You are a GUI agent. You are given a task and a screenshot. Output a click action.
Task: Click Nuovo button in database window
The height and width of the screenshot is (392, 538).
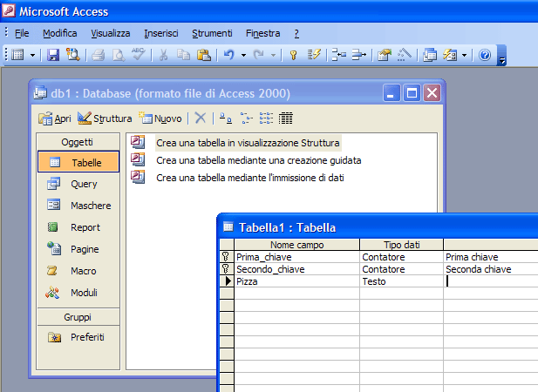[160, 118]
